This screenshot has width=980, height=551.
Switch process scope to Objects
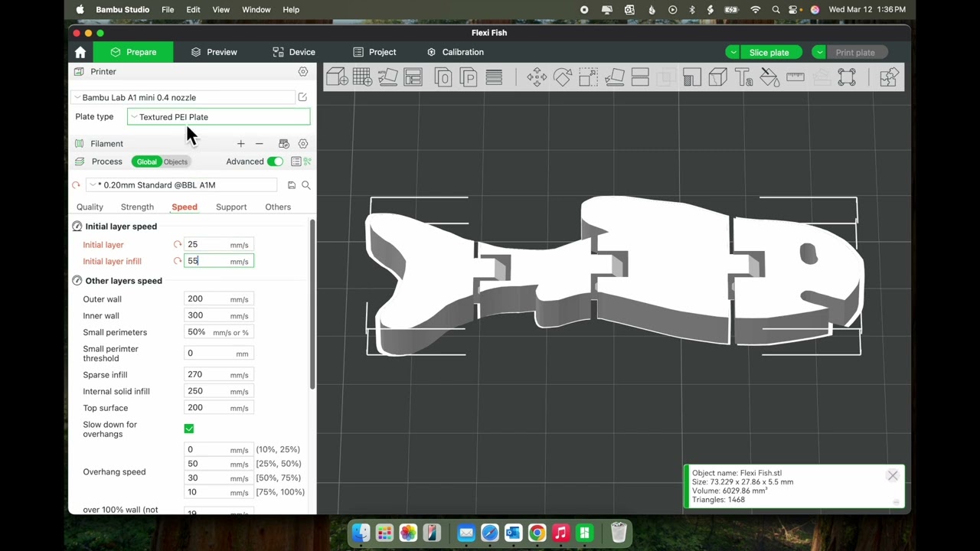(x=175, y=161)
